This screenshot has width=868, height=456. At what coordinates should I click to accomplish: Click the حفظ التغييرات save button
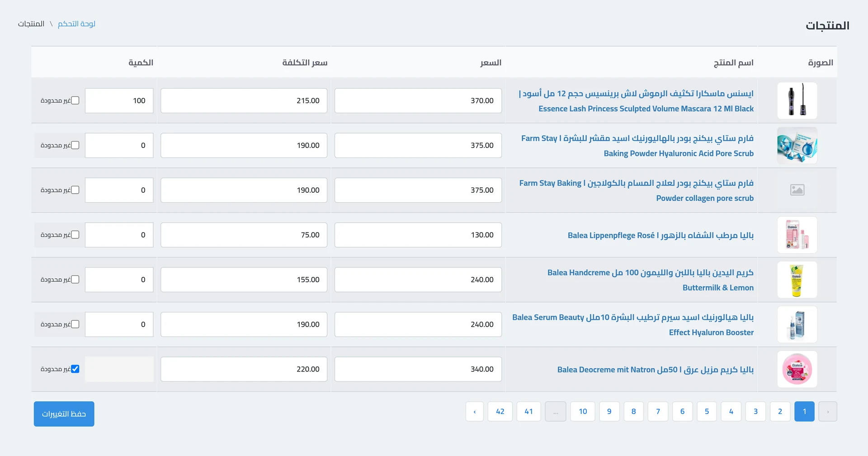64,414
